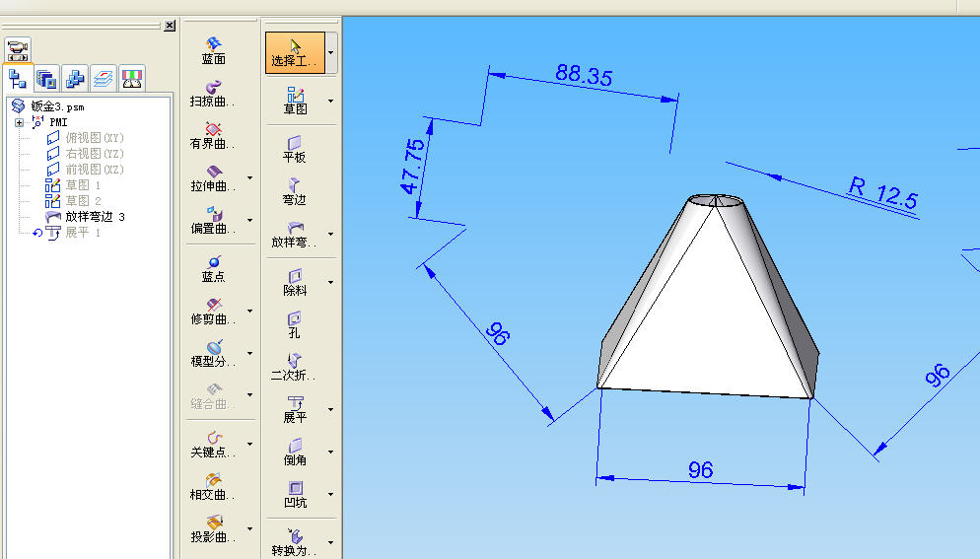Choose the 扫掠曲 swept surface tool
The image size is (980, 559).
(x=213, y=93)
